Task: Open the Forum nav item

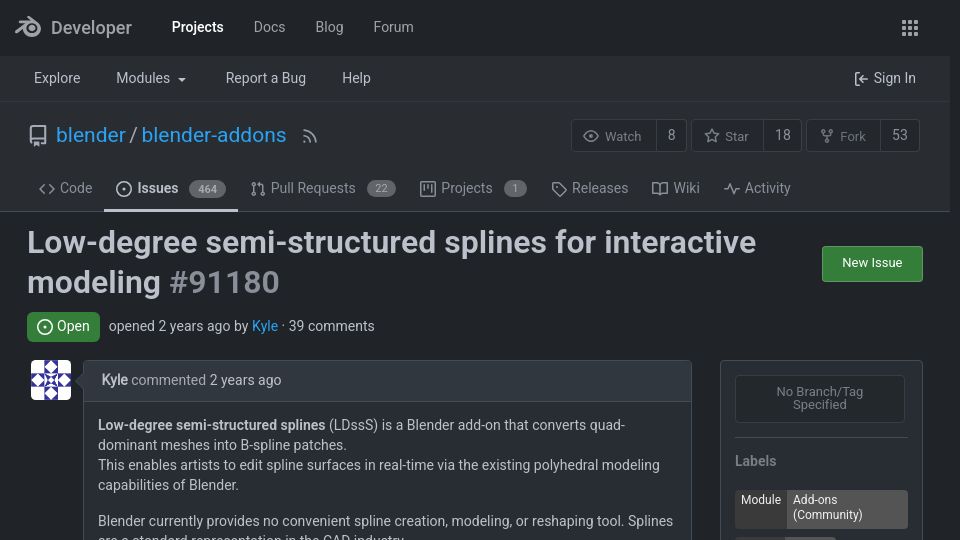Action: (x=393, y=27)
